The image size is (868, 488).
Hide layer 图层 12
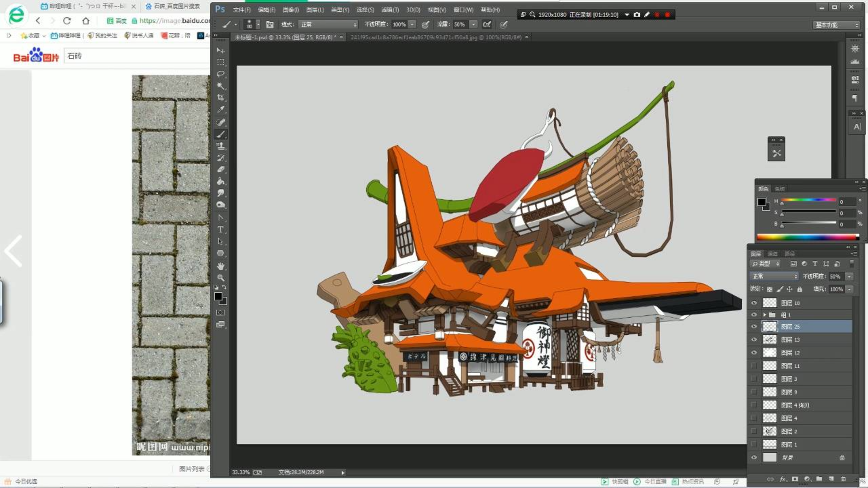coord(754,353)
